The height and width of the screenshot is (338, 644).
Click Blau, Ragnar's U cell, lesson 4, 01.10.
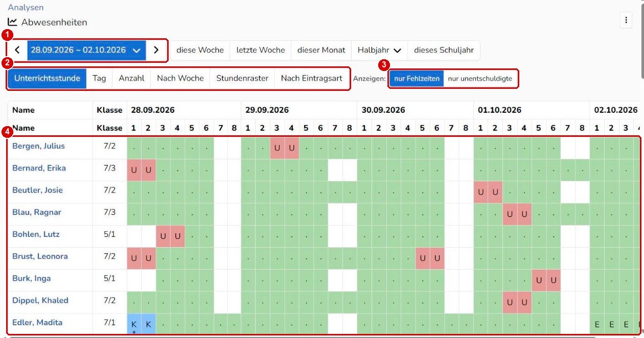point(524,214)
